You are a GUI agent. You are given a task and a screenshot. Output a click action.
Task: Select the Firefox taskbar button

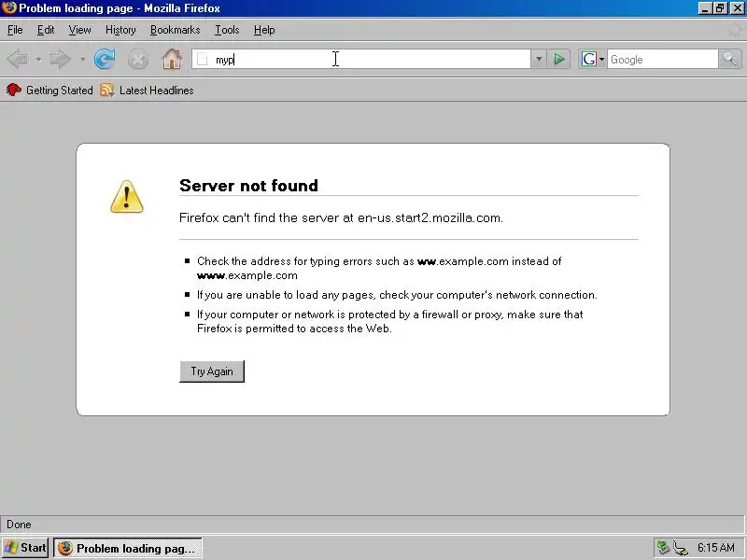[x=128, y=548]
